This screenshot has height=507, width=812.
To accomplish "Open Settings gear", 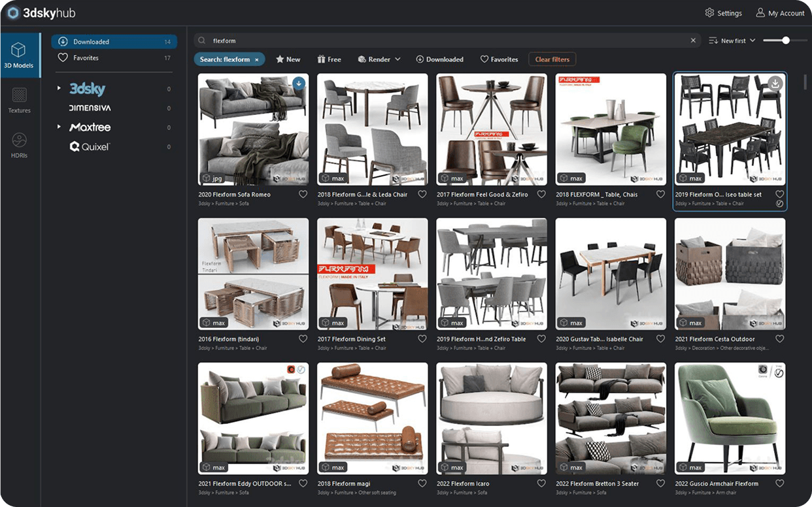I will [723, 13].
